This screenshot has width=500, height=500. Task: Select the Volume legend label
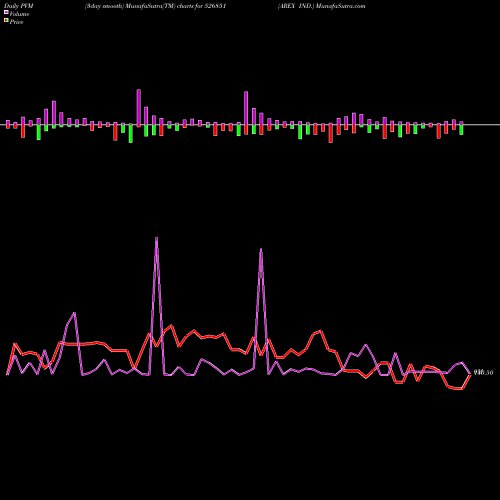[x=19, y=14]
